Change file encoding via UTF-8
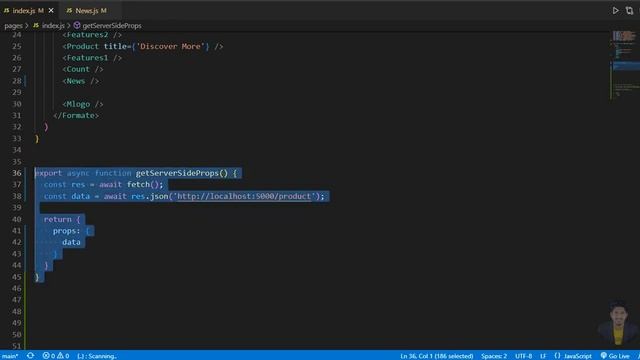The height and width of the screenshot is (360, 640). [523, 356]
